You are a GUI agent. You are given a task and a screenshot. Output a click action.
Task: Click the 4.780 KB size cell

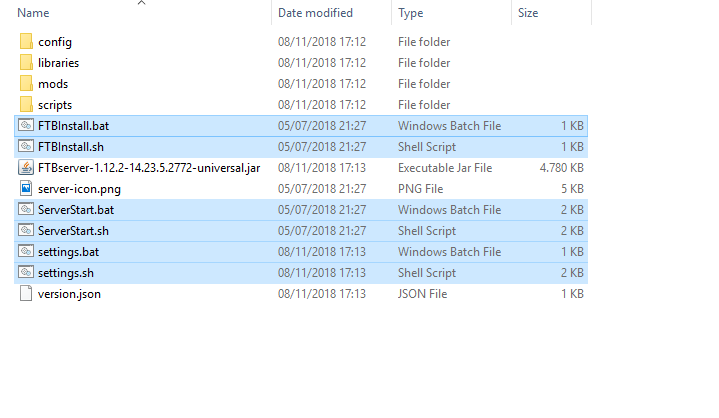(x=563, y=168)
